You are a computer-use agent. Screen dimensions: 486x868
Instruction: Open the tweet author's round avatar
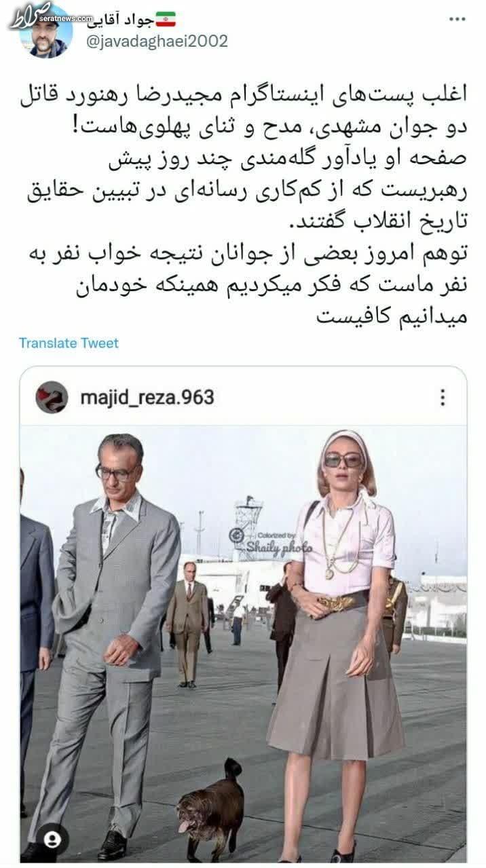(46, 32)
